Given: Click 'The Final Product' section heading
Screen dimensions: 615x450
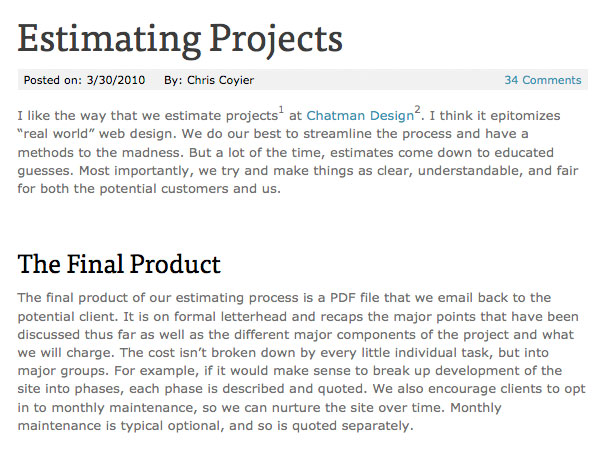Looking at the screenshot, I should pos(119,264).
